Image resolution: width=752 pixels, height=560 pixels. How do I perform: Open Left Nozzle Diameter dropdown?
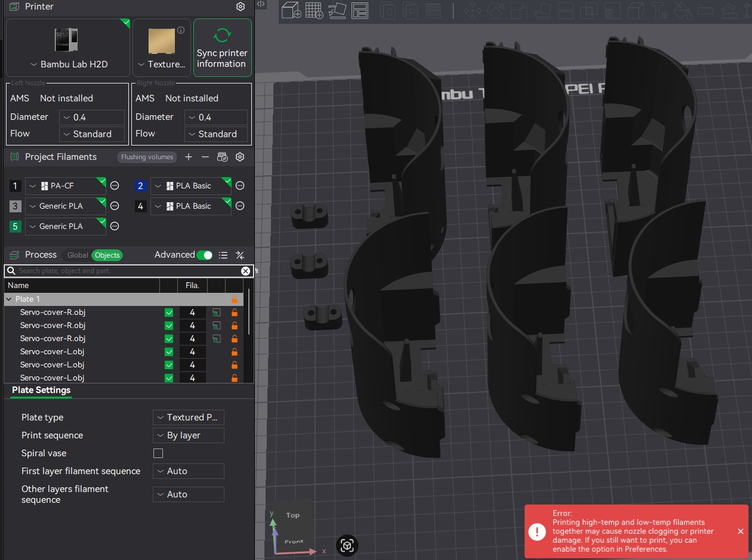click(x=92, y=117)
